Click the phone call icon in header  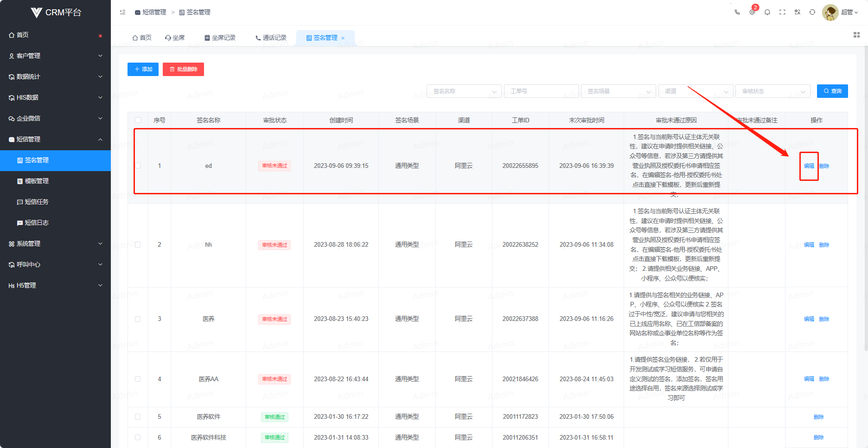coord(737,13)
